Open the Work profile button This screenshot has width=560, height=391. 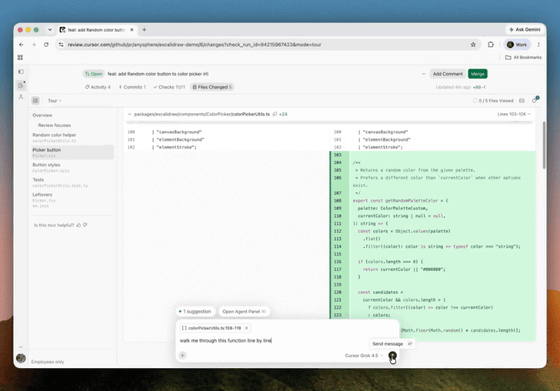point(517,45)
